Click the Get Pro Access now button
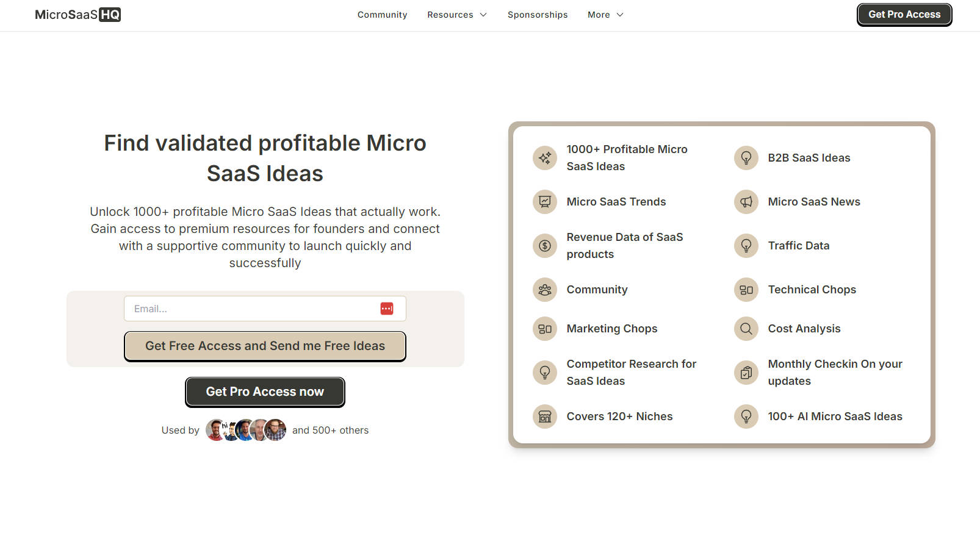980x558 pixels. (x=265, y=392)
